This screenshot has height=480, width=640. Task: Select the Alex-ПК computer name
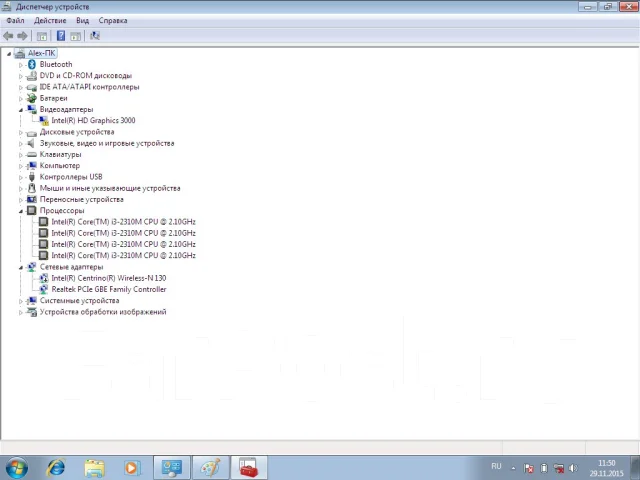[x=42, y=53]
